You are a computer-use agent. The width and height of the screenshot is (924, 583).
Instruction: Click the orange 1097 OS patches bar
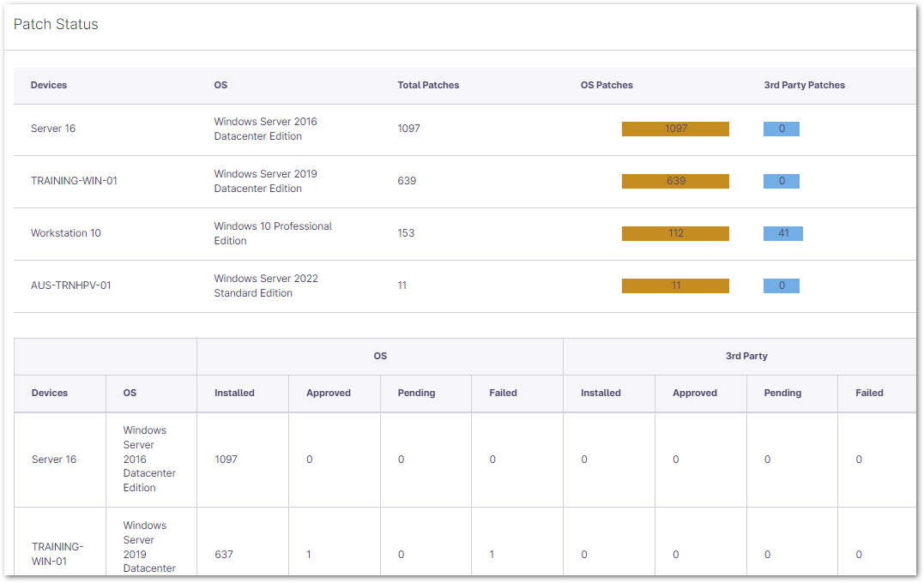pyautogui.click(x=675, y=129)
